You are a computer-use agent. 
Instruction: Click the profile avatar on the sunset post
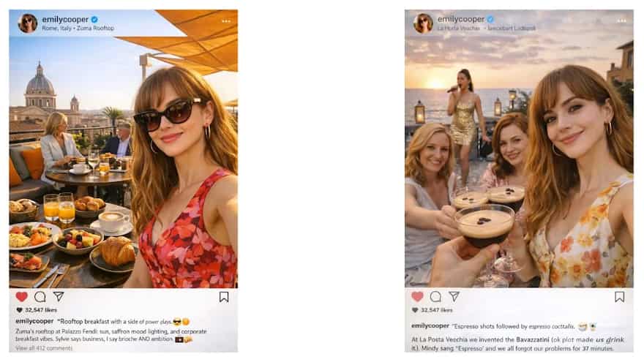(423, 23)
